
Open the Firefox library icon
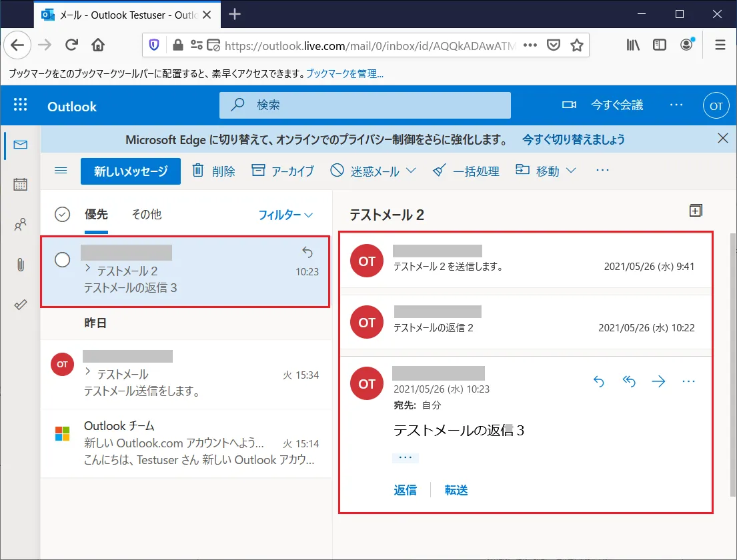click(633, 45)
